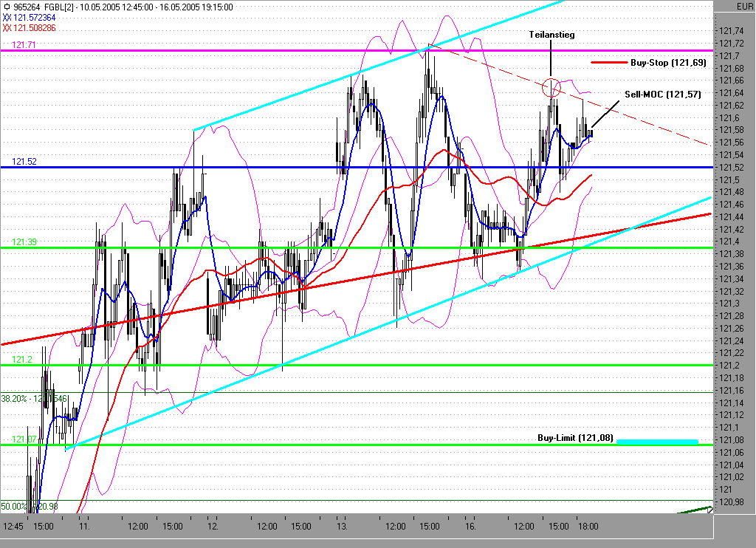Click the 50.00% Fibonacci level label
756x548 pixels.
[29, 507]
